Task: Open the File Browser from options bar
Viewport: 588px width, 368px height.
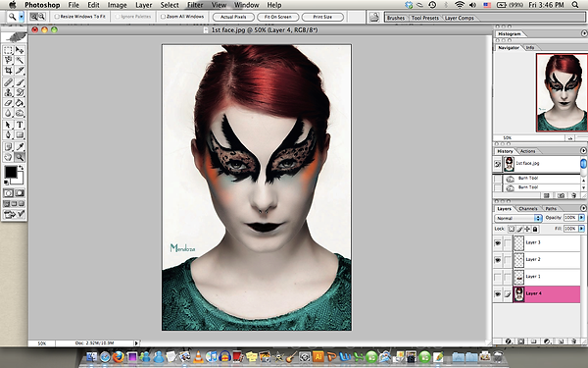Action: 374,17
